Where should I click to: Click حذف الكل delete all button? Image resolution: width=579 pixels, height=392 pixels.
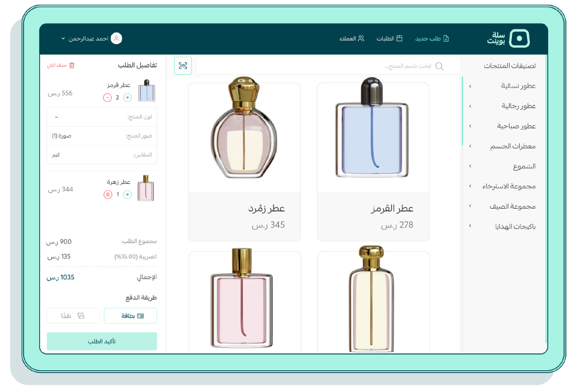[60, 65]
